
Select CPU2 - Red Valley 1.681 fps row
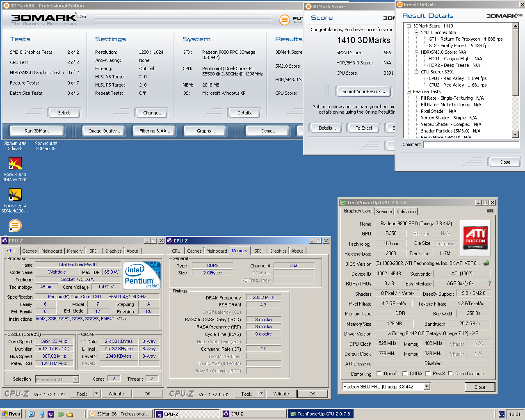[457, 85]
